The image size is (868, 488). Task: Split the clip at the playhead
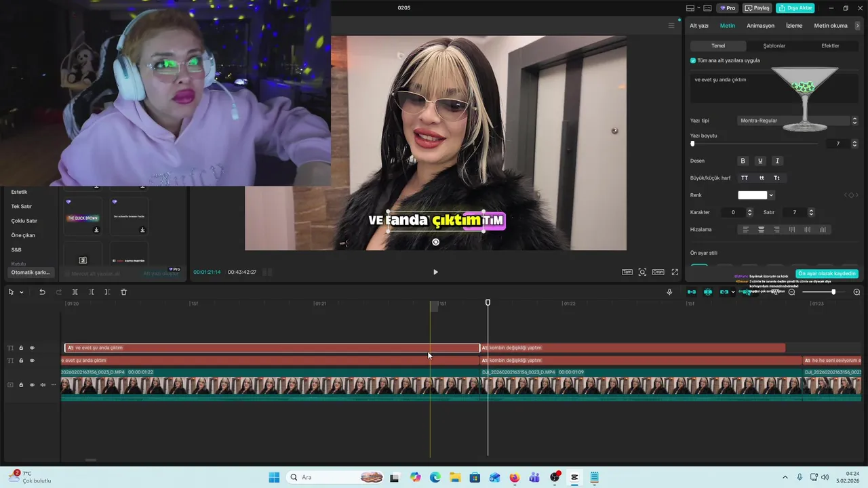tap(75, 292)
